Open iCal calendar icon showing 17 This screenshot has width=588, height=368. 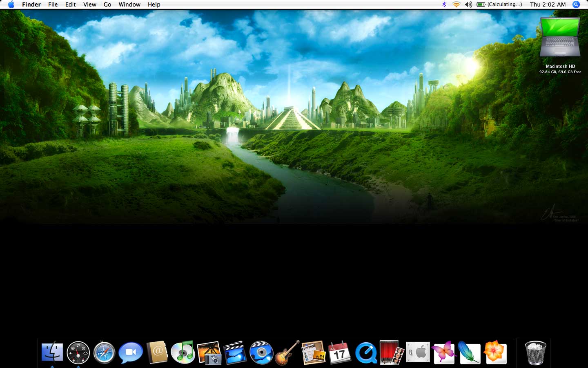pos(340,352)
